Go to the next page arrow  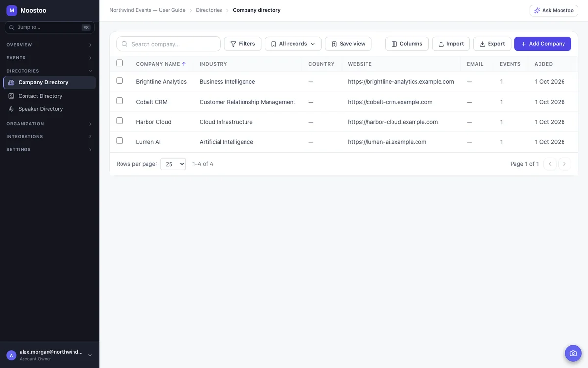pos(564,164)
